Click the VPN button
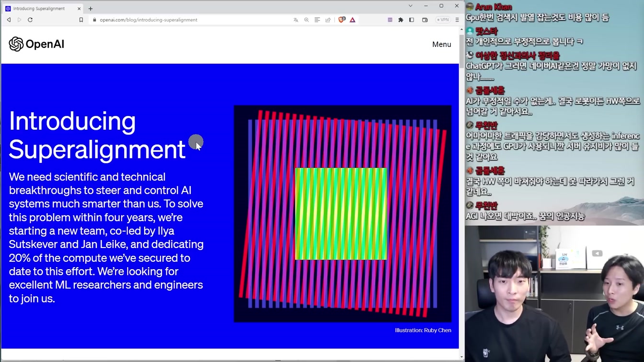 443,20
